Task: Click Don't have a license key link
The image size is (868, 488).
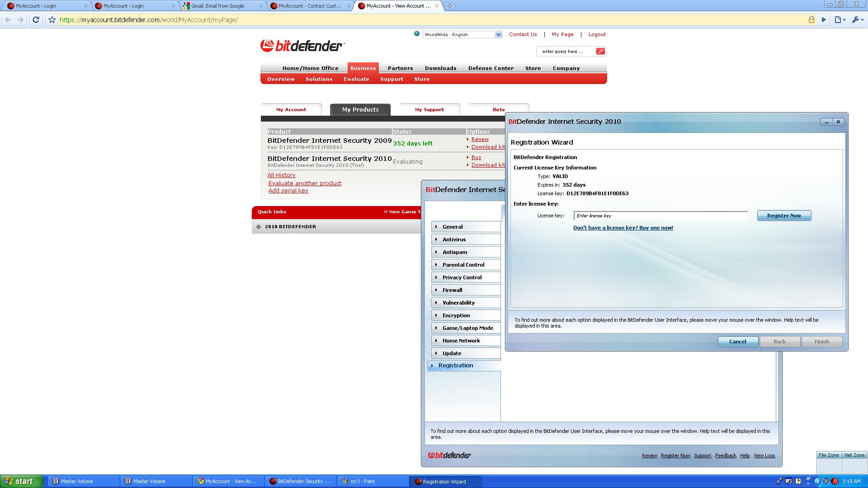Action: (x=623, y=228)
